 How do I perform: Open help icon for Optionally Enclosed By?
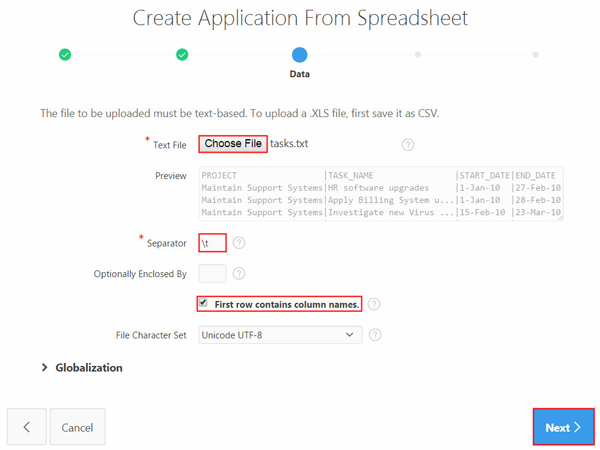[239, 274]
